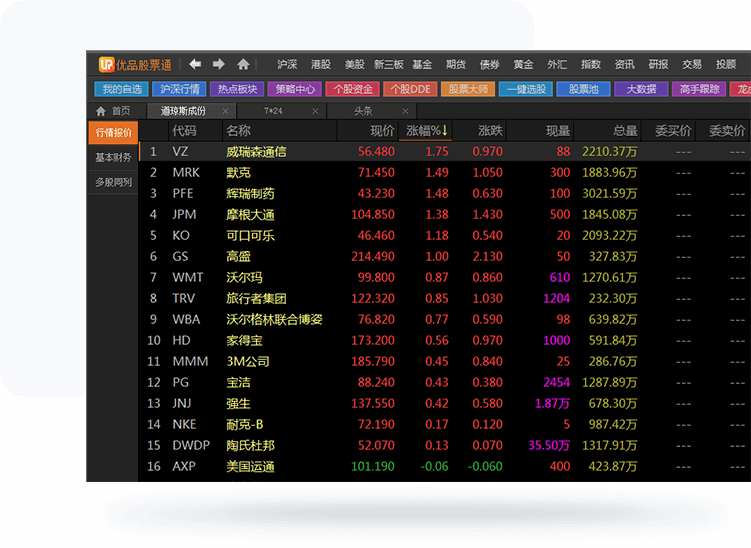Open the 港股 menu
Screen dimensions: 751x548
[320, 64]
